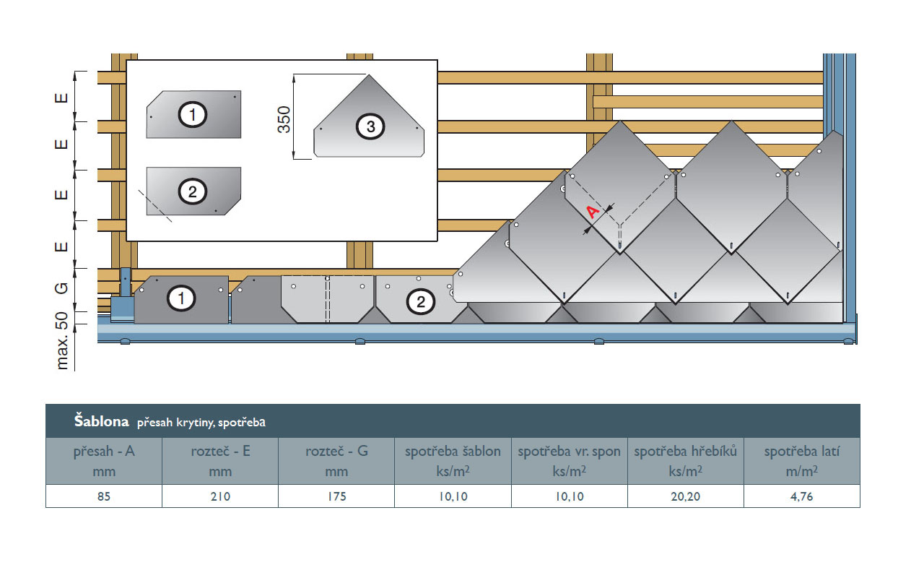Select 'přesah krytiny, spotřeba' subtitle text

tap(201, 422)
